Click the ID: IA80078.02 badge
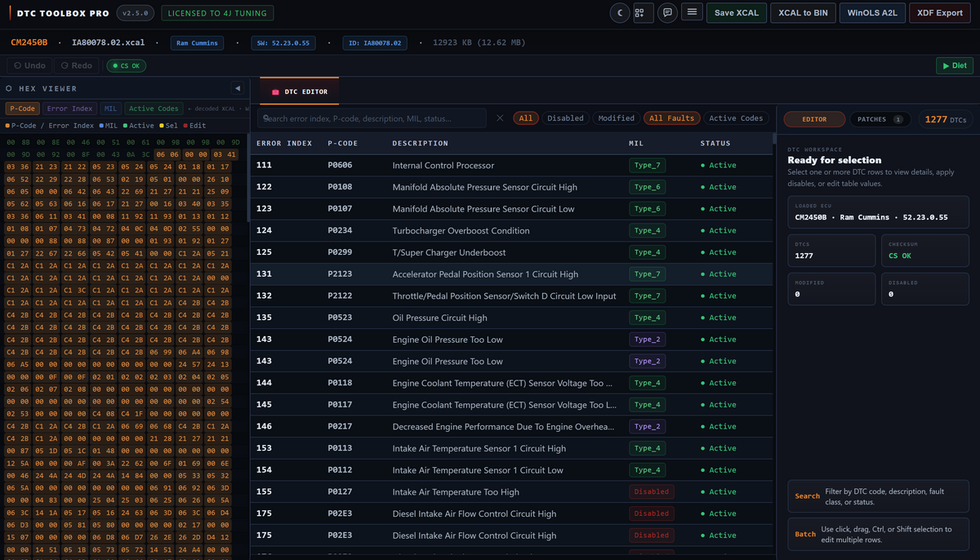The width and height of the screenshot is (980, 560). pyautogui.click(x=374, y=42)
